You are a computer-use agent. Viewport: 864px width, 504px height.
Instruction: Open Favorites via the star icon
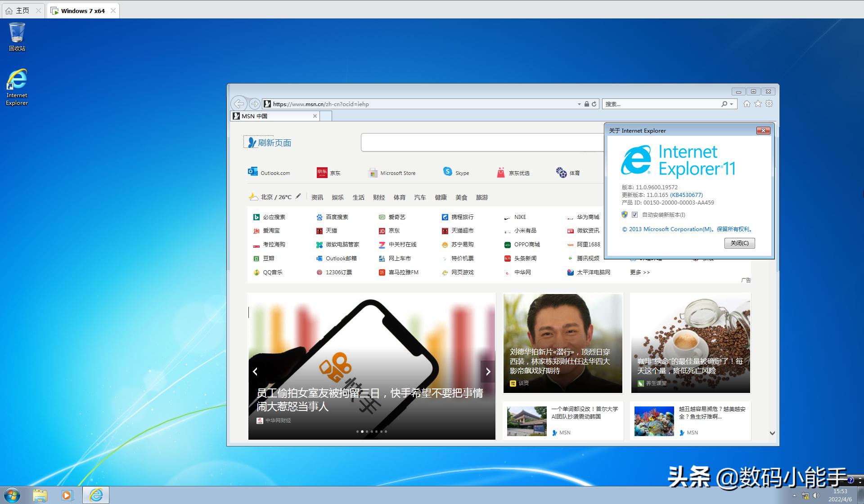(758, 104)
